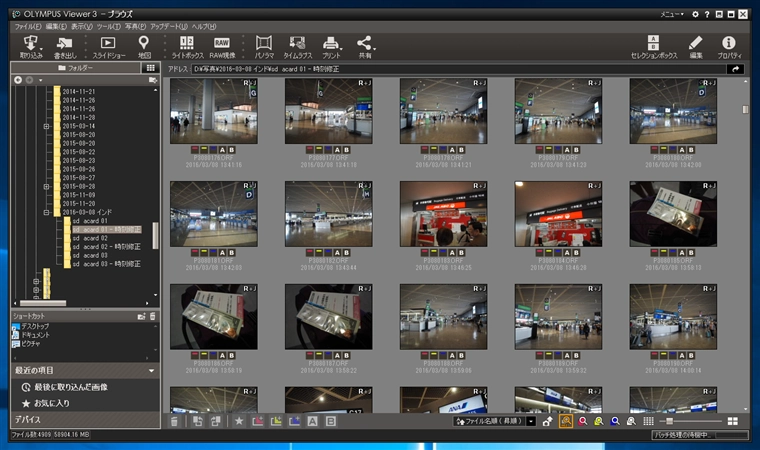This screenshot has width=760, height=450.
Task: Toggle B mark under P3080185.ORF thumbnail
Action: click(x=691, y=253)
